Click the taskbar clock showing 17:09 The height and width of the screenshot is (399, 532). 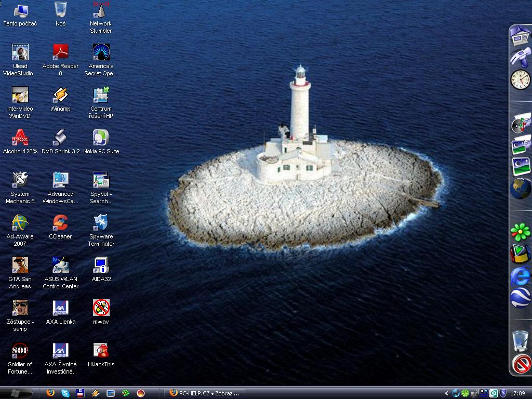tap(517, 393)
